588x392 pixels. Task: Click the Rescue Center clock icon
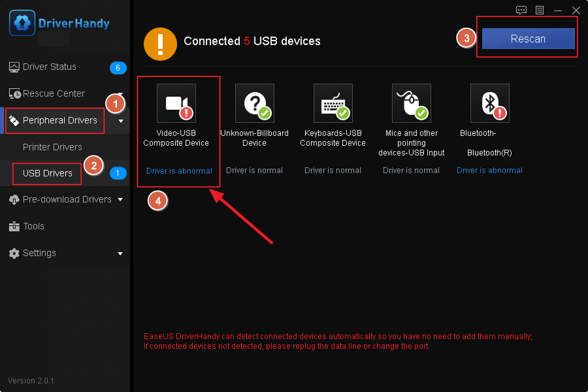(15, 93)
